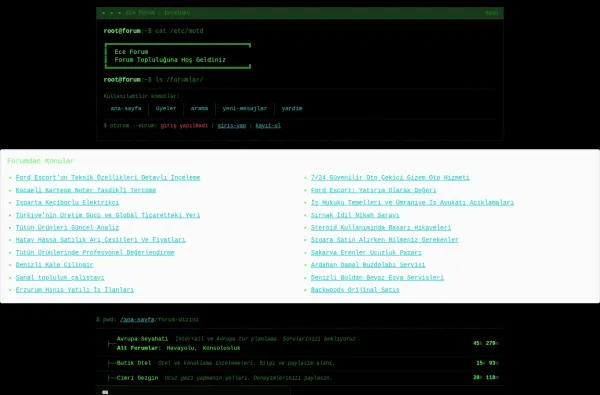This screenshot has width=600, height=395.
Task: Click the /ana-sayfa breadcrumb link after pwd
Action: click(x=137, y=320)
